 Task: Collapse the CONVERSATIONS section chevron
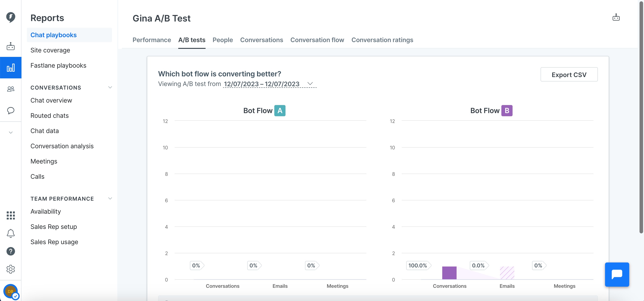click(x=110, y=87)
